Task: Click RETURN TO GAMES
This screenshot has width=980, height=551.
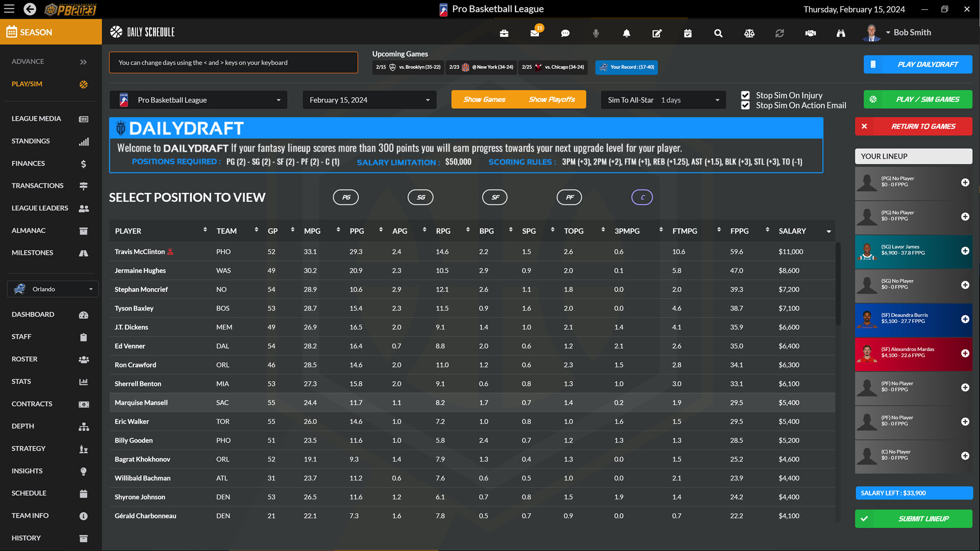Action: pos(914,126)
